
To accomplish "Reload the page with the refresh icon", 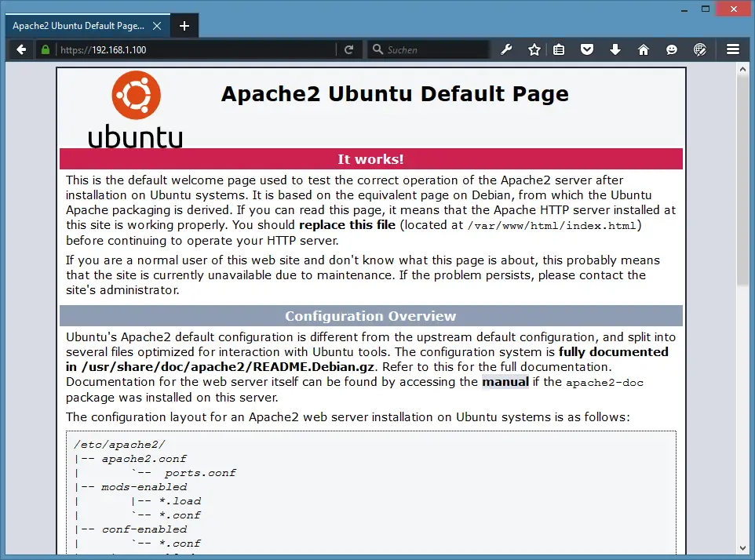I will (x=349, y=49).
